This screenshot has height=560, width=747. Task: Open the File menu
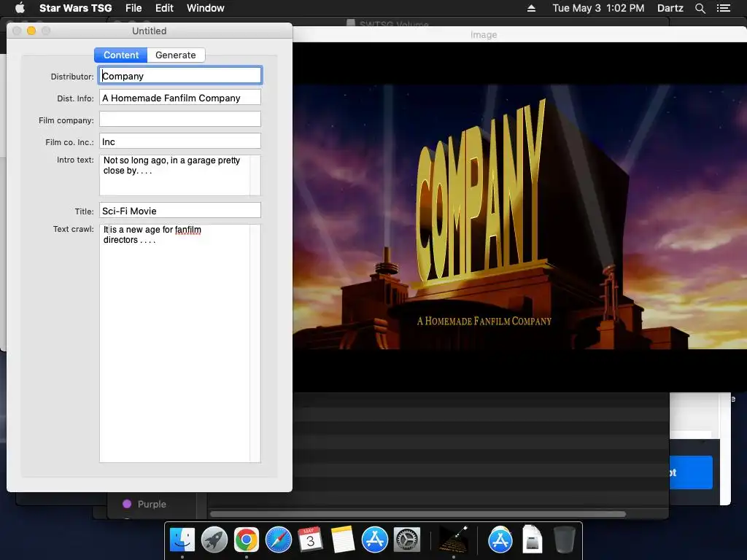tap(133, 8)
